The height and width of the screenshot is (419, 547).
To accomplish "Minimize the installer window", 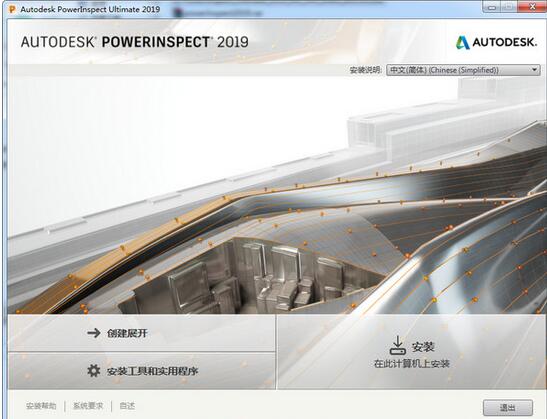I will point(492,6).
